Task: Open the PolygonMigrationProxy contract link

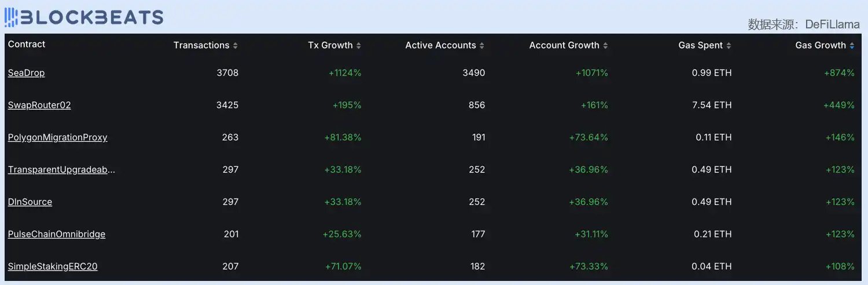Action: [57, 138]
